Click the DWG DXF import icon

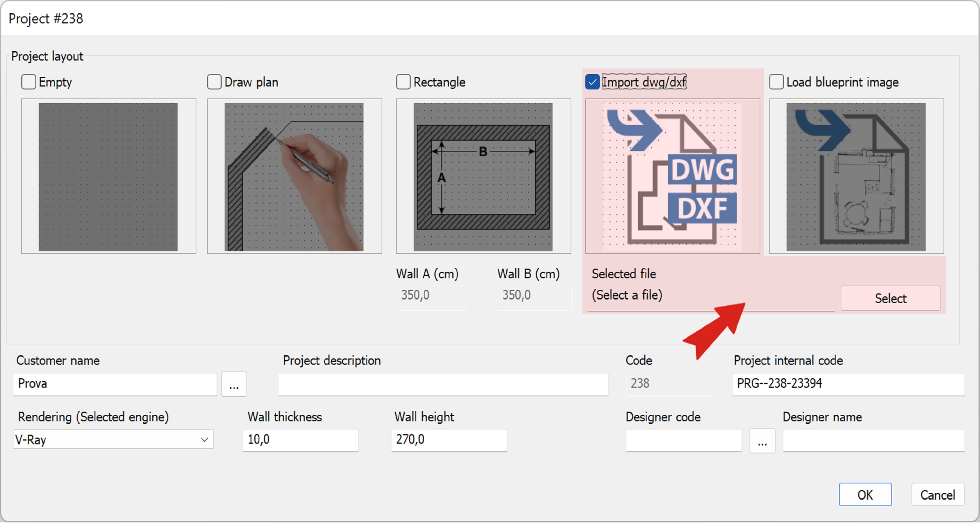pyautogui.click(x=672, y=177)
